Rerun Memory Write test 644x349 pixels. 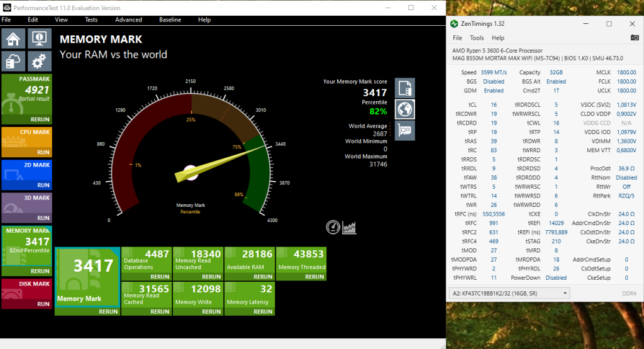211,312
